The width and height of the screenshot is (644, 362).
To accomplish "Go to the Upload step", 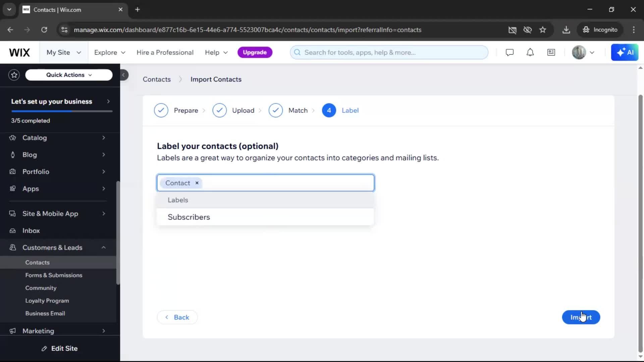I will pos(233,110).
